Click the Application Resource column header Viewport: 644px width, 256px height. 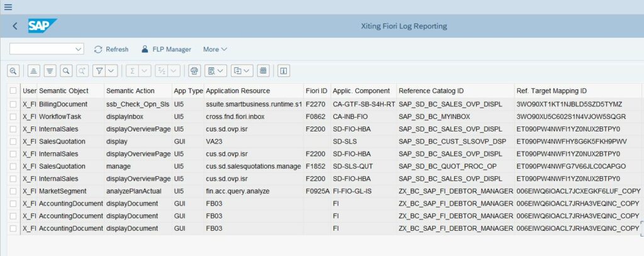(253, 91)
